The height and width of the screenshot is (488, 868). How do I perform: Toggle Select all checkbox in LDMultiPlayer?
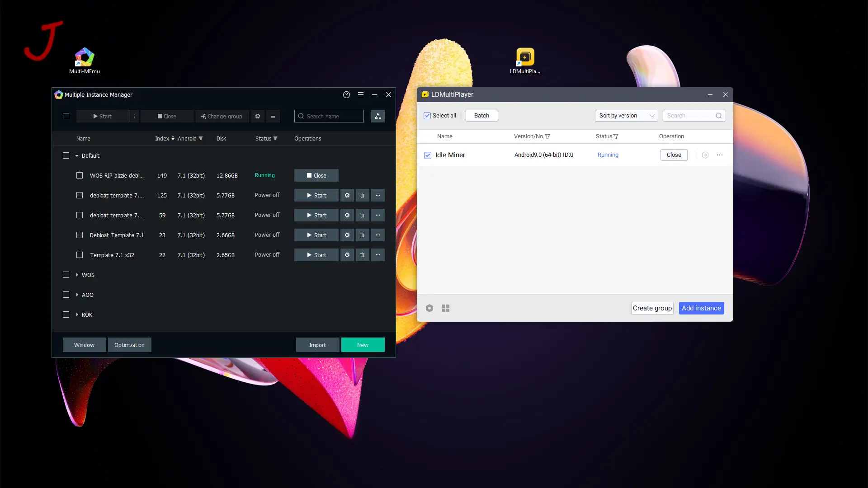(427, 116)
